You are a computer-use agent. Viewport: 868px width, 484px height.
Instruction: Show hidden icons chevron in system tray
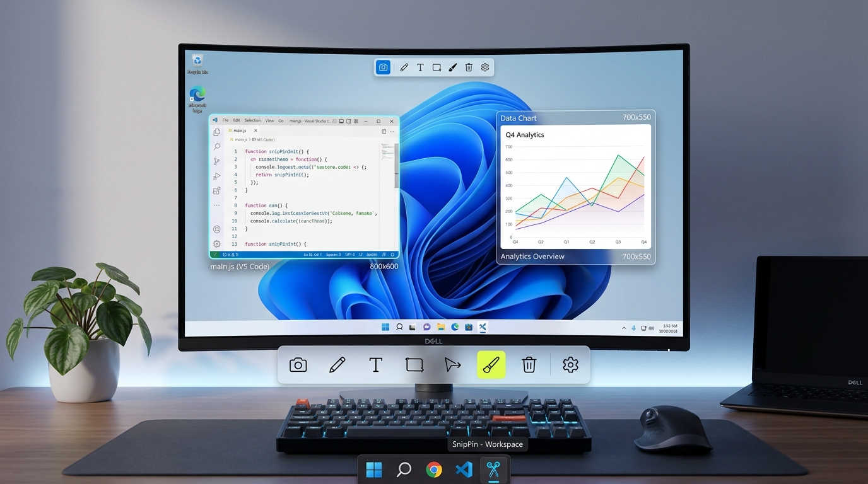click(x=625, y=328)
